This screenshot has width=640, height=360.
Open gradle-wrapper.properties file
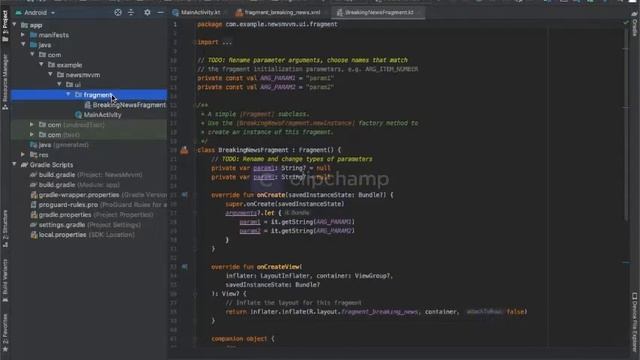click(98, 195)
